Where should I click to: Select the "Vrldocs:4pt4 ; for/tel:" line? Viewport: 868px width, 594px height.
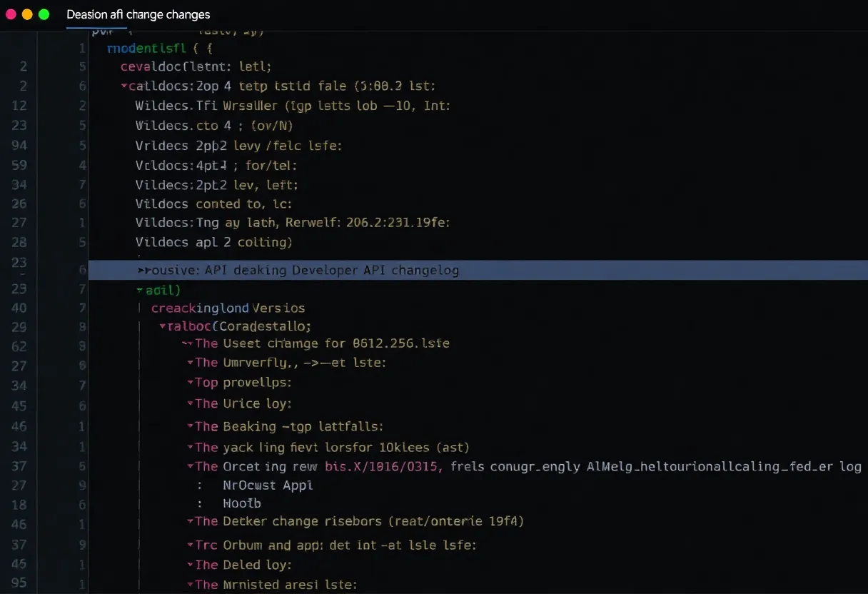(216, 166)
